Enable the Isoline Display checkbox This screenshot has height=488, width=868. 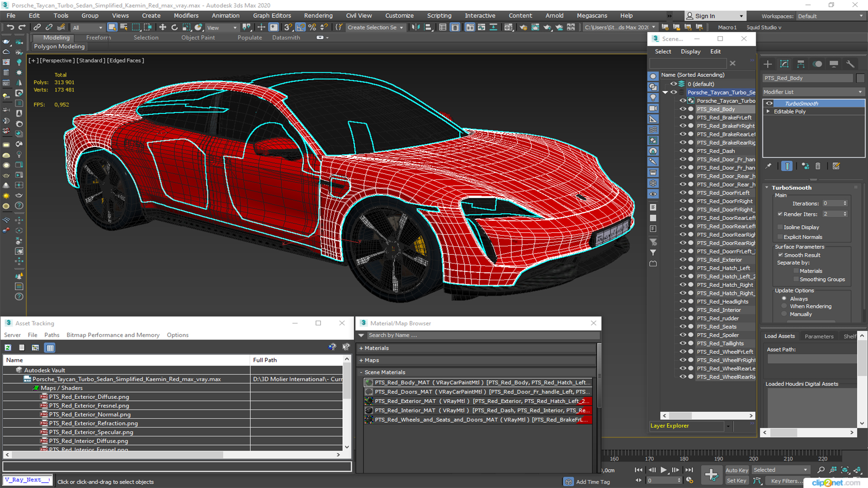point(780,227)
